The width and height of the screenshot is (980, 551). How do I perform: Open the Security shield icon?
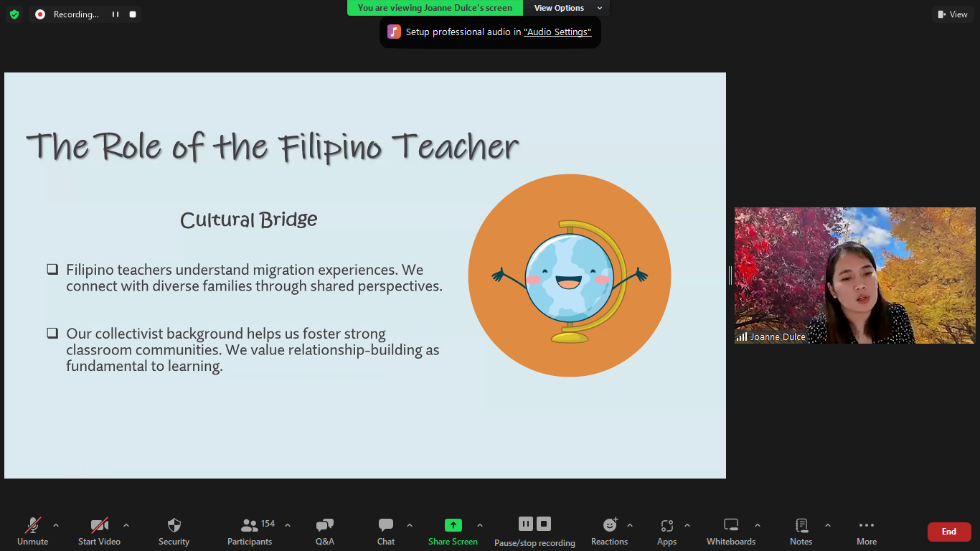(174, 526)
